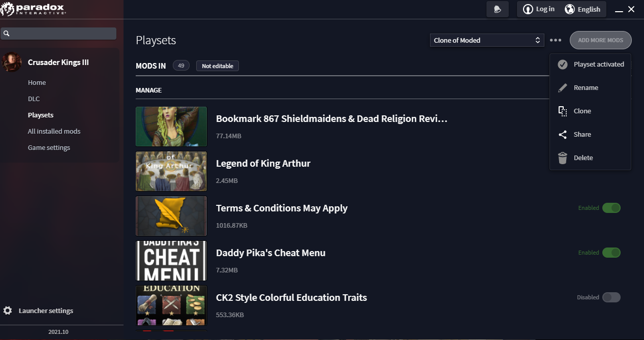The width and height of the screenshot is (644, 340).
Task: Click Bookmark 867 Shieldmaidens mod title
Action: coord(331,118)
